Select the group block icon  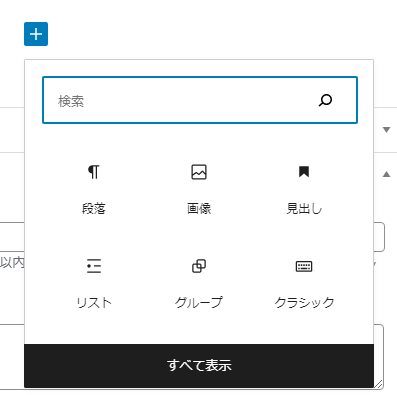tap(199, 266)
